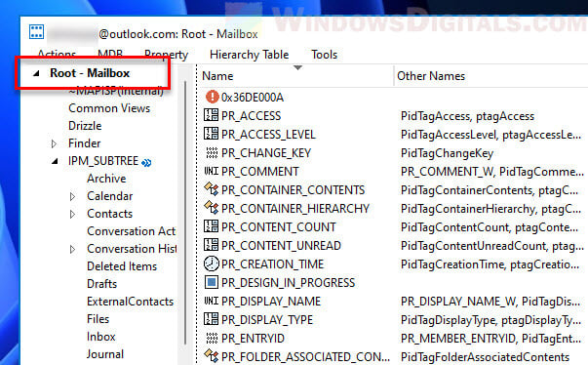Click the integer type icon beside PR_ACCESS
Image resolution: width=588 pixels, height=365 pixels.
(211, 115)
